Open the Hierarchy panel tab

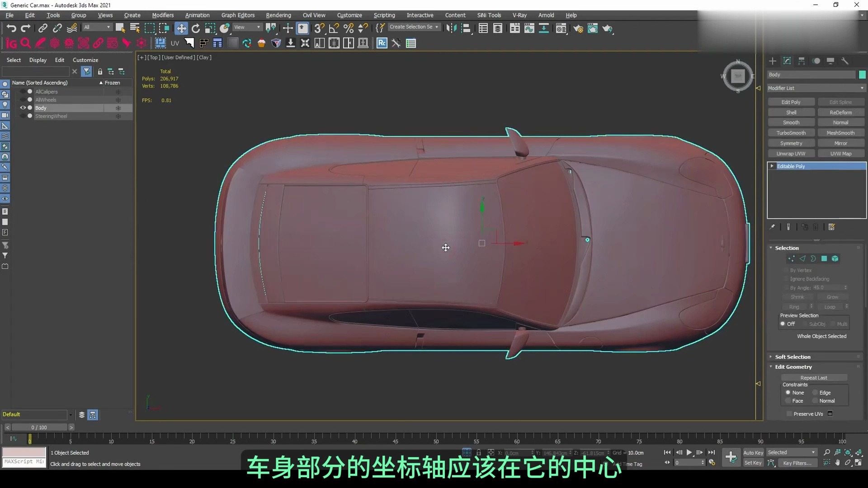(x=802, y=61)
